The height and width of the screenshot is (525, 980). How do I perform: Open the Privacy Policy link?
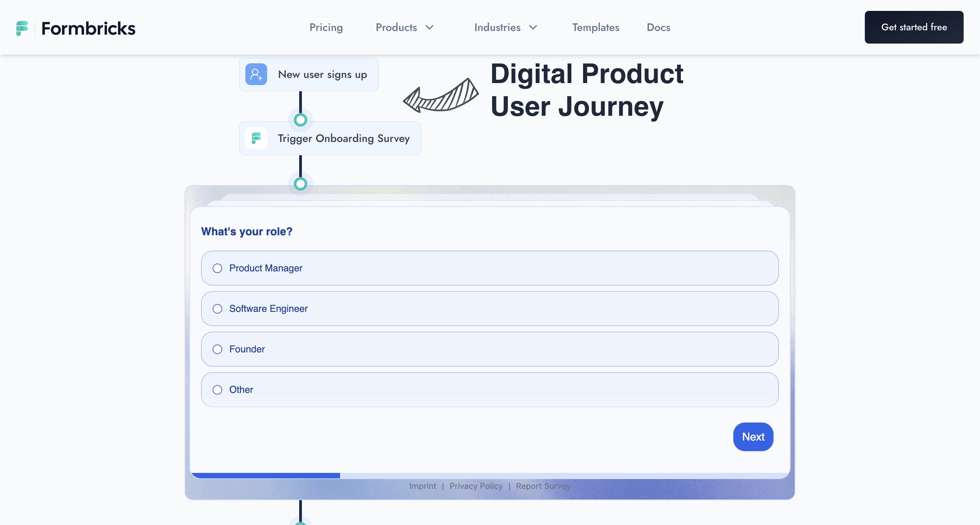pos(476,486)
